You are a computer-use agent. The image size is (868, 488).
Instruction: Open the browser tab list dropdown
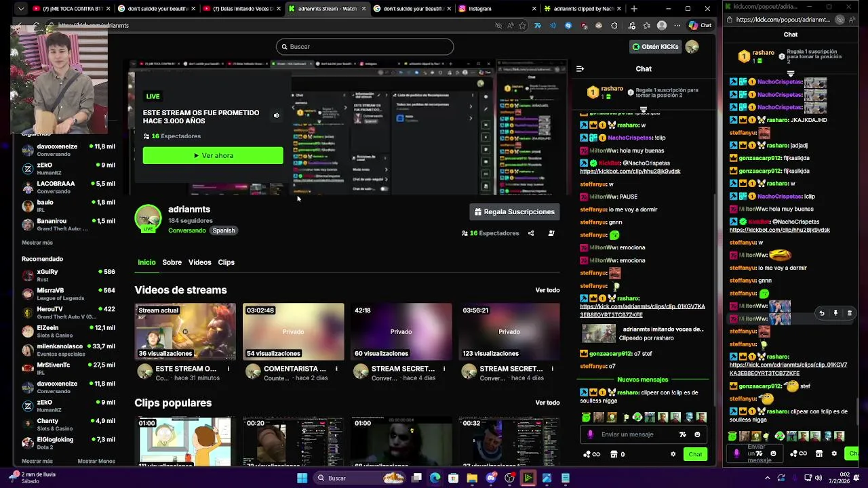[21, 9]
